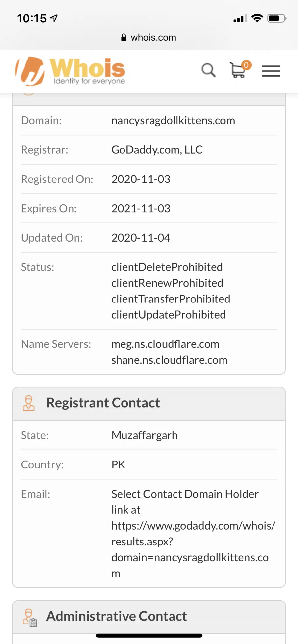Tap meg.ns.cloudflare.com name server
Viewport: 298px width, 644px height.
[x=165, y=344]
